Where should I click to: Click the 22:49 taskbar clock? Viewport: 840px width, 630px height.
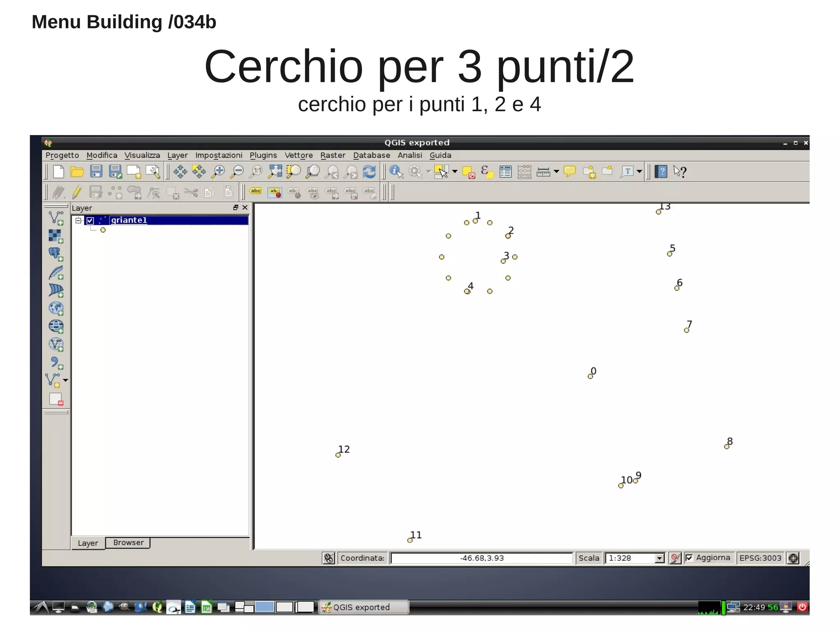[x=754, y=607]
